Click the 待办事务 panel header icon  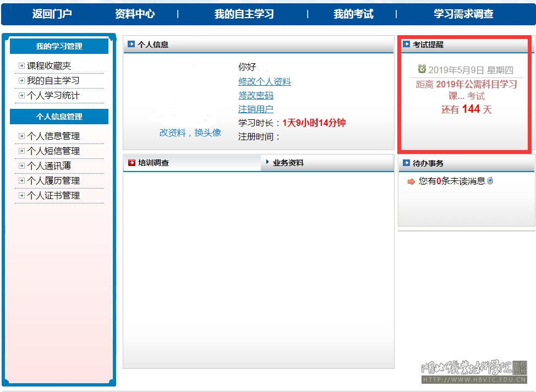point(406,163)
